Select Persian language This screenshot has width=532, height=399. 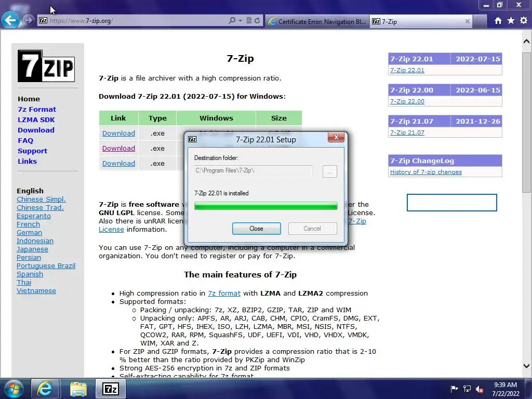pyautogui.click(x=29, y=258)
